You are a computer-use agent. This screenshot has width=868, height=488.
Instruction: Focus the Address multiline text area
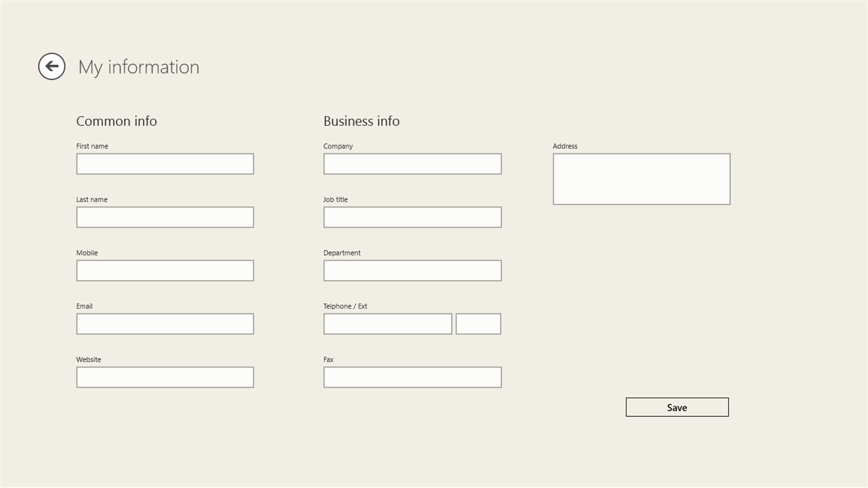(641, 179)
